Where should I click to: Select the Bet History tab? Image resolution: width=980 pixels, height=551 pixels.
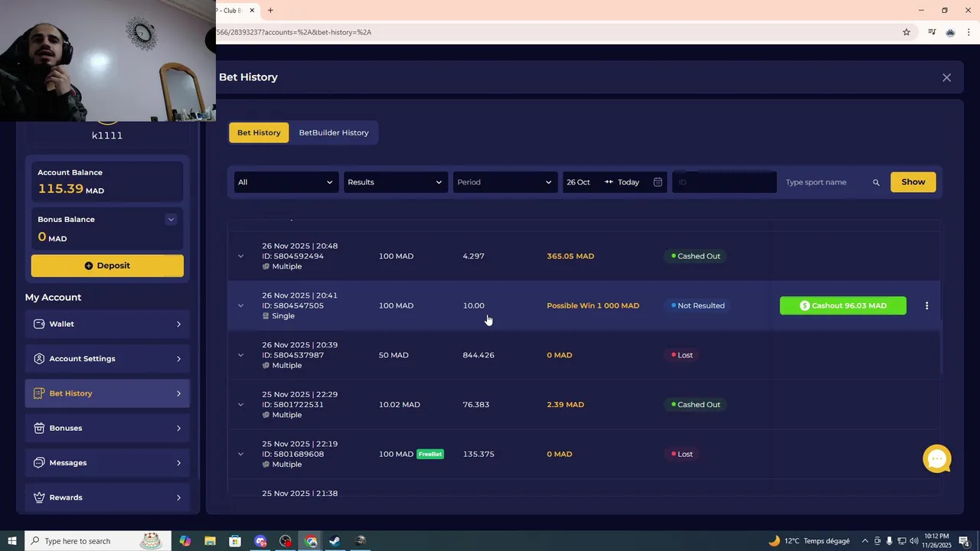[259, 132]
